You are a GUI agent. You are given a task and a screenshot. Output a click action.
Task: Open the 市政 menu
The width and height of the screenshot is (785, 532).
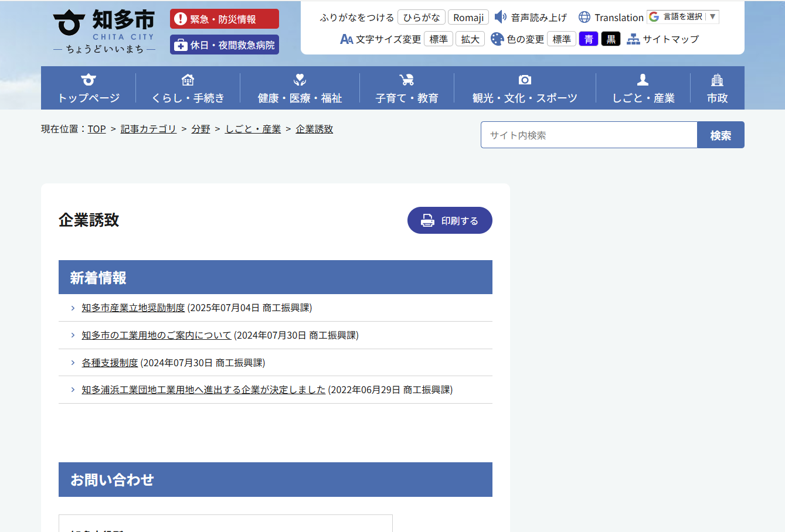point(718,88)
